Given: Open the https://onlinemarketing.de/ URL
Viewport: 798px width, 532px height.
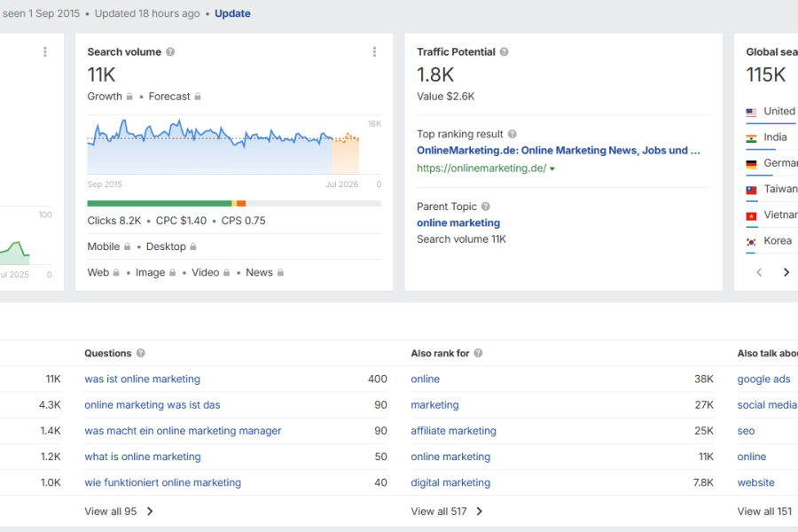Looking at the screenshot, I should [x=481, y=168].
